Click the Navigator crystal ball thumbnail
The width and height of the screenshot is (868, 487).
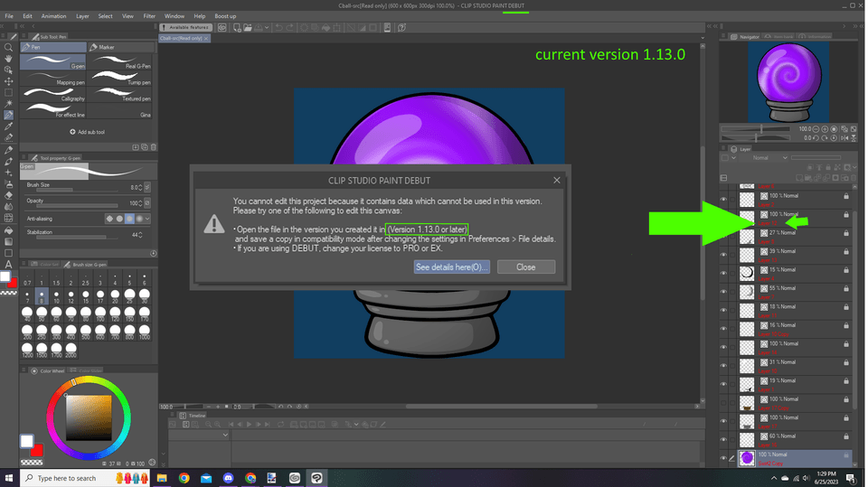(x=788, y=82)
